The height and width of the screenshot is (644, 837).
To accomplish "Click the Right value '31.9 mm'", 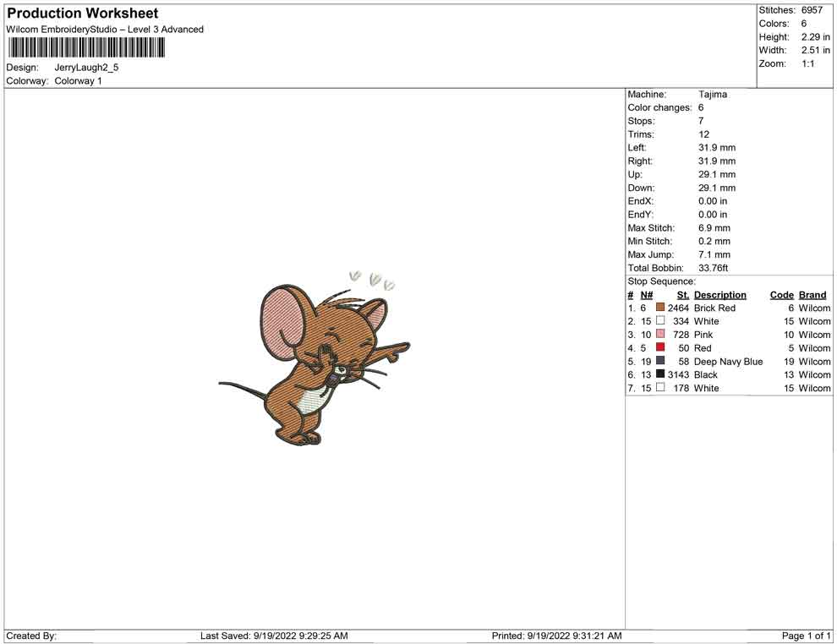I will click(x=717, y=161).
